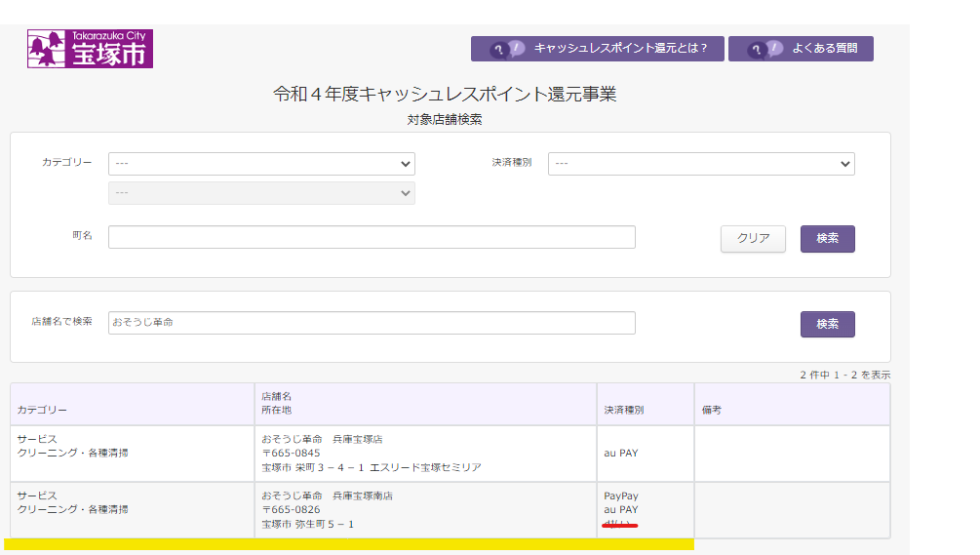This screenshot has width=980, height=555.
Task: Click 検索 button next to クリア
Action: pyautogui.click(x=827, y=239)
